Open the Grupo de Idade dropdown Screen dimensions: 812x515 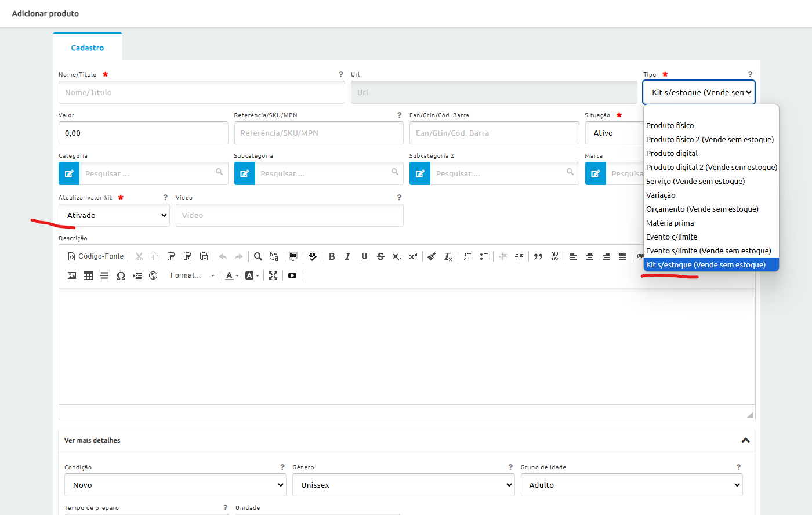pos(632,485)
